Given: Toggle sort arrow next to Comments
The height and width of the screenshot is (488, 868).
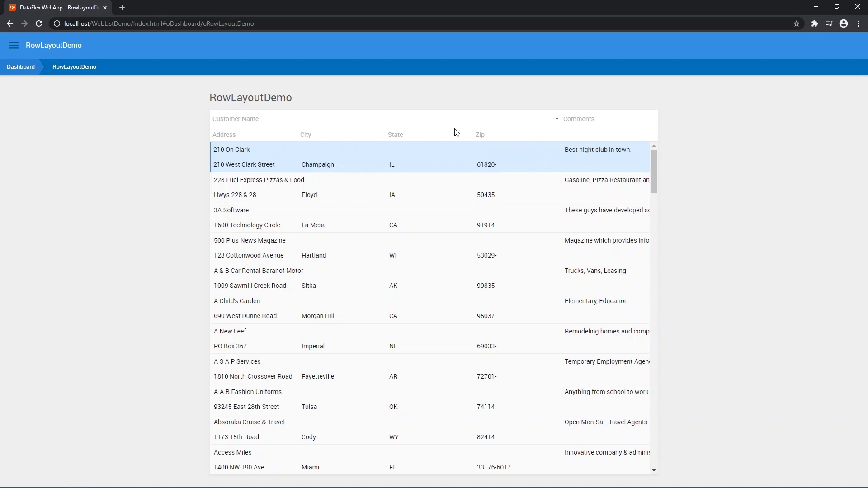Looking at the screenshot, I should pyautogui.click(x=557, y=119).
